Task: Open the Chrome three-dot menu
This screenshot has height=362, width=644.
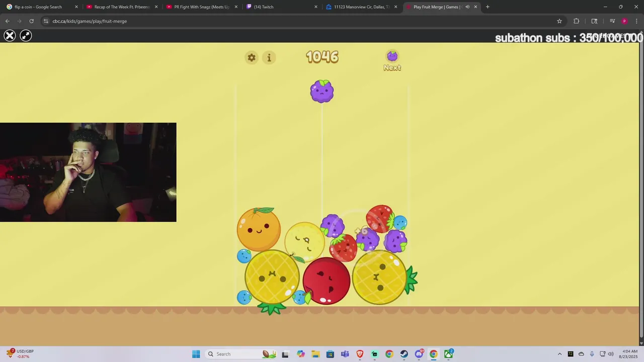Action: [636, 21]
